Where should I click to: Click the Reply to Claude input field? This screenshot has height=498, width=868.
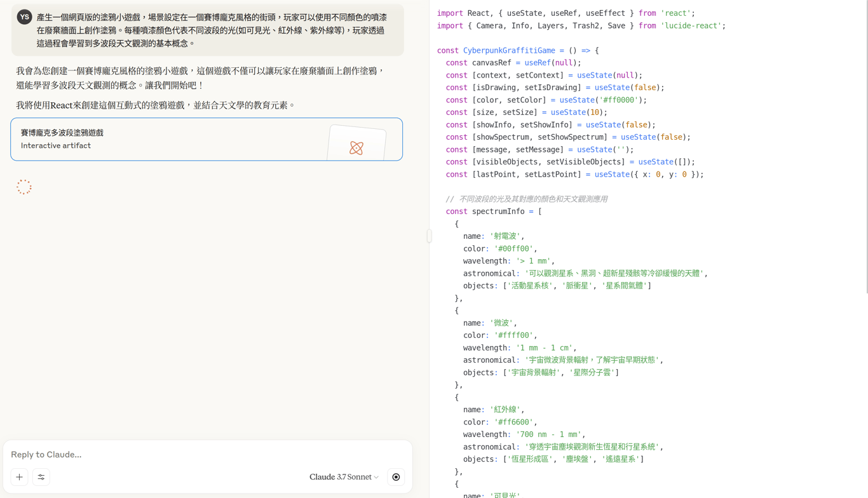[207, 454]
